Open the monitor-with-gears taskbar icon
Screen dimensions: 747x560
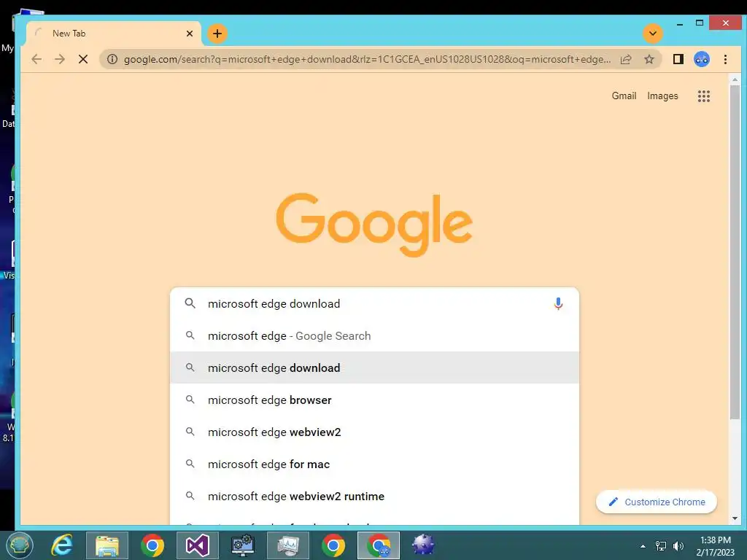(242, 545)
